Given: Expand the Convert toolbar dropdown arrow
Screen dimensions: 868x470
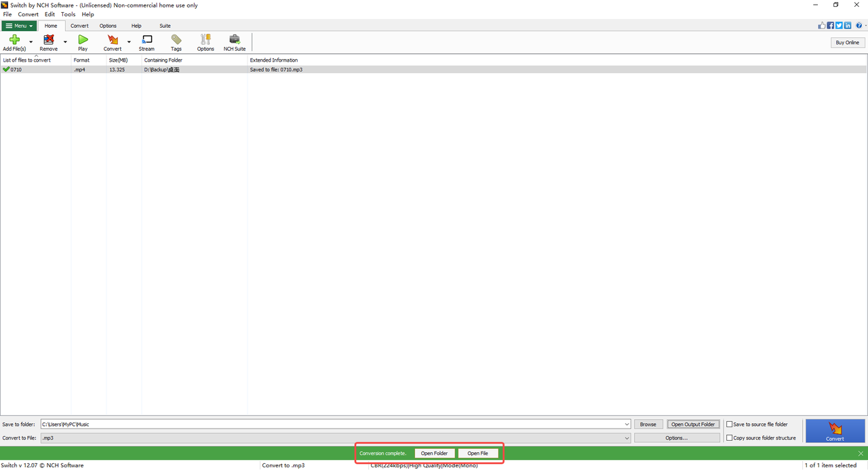Looking at the screenshot, I should [x=129, y=42].
